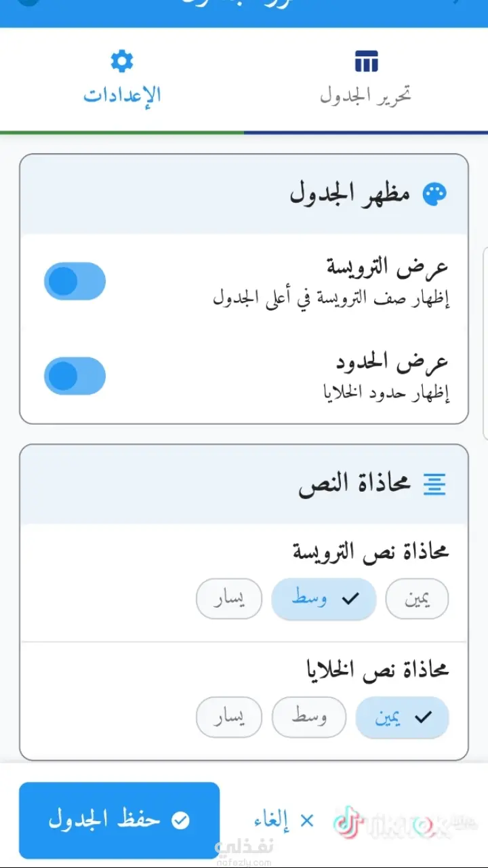Switch to the تحرير الجدول tab
This screenshot has width=488, height=868.
[366, 95]
